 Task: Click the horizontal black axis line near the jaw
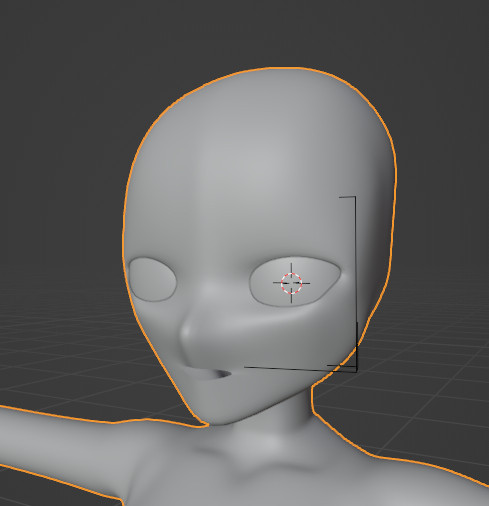point(300,369)
